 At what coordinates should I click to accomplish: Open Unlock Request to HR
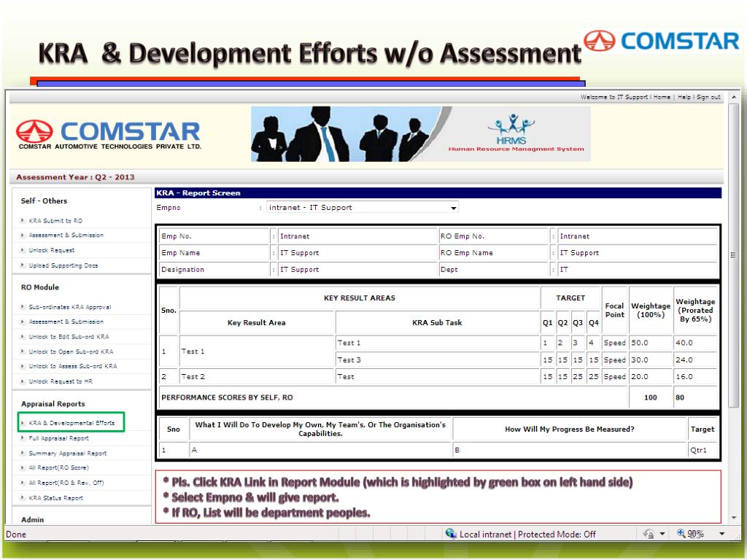pos(61,381)
